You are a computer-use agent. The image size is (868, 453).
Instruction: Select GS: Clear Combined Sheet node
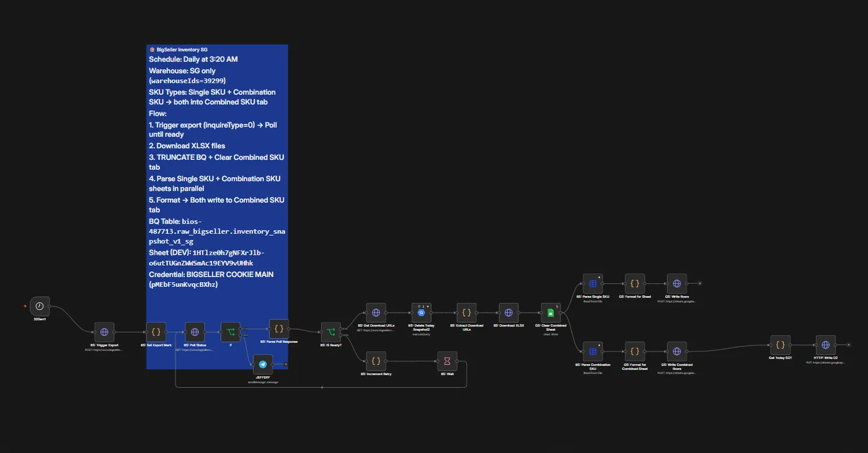[x=551, y=313]
